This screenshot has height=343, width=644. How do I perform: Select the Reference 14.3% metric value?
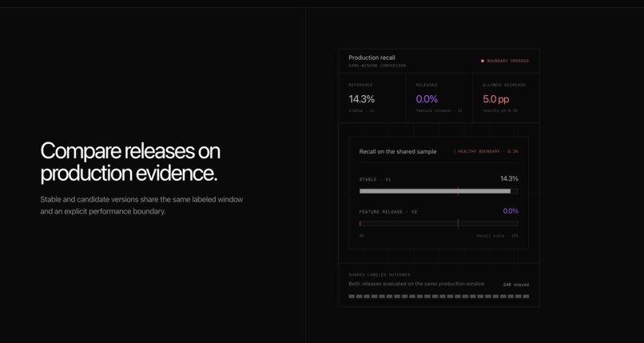tap(361, 99)
